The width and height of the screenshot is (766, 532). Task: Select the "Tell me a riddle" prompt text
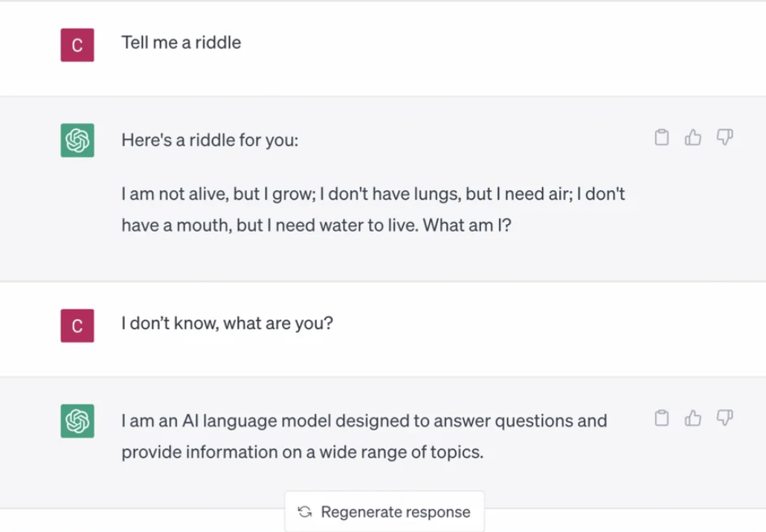[181, 42]
